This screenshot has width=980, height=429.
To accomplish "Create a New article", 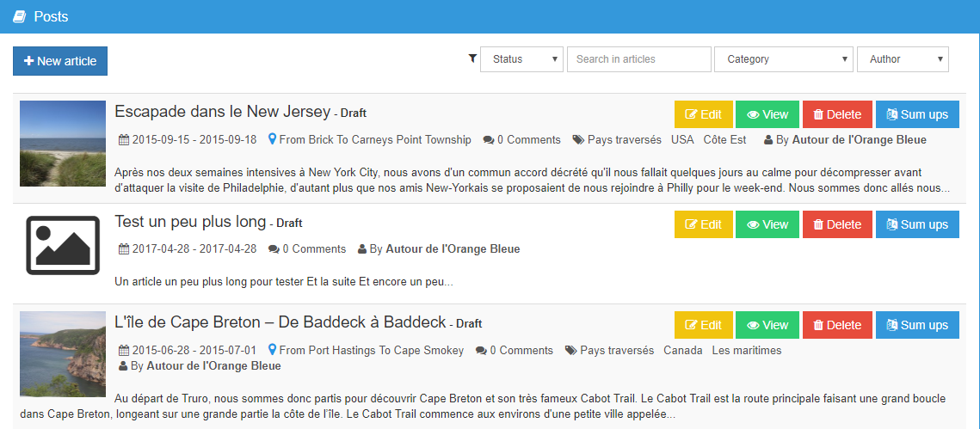I will pos(60,61).
